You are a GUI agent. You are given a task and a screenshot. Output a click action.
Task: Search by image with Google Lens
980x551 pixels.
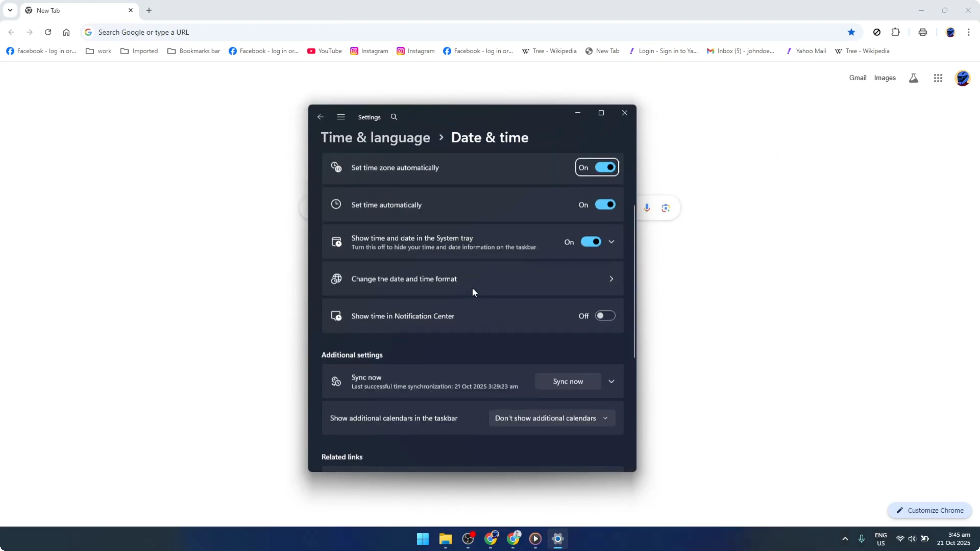coord(665,208)
